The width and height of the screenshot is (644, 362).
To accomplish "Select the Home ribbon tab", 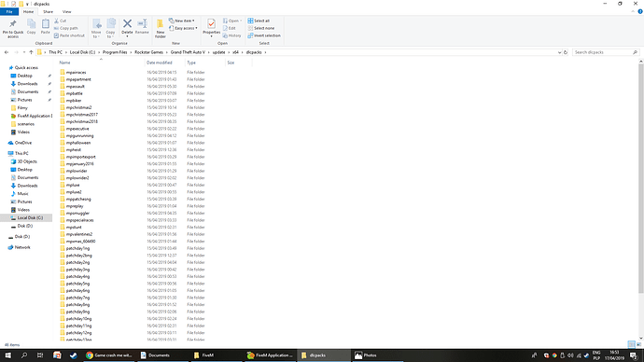I will click(28, 11).
